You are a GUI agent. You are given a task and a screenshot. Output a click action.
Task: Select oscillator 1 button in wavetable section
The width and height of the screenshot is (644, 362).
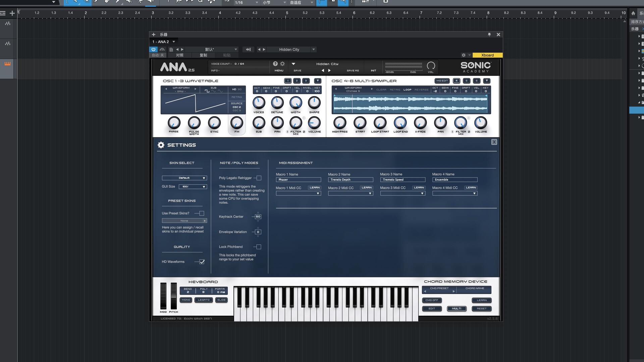[x=288, y=81]
